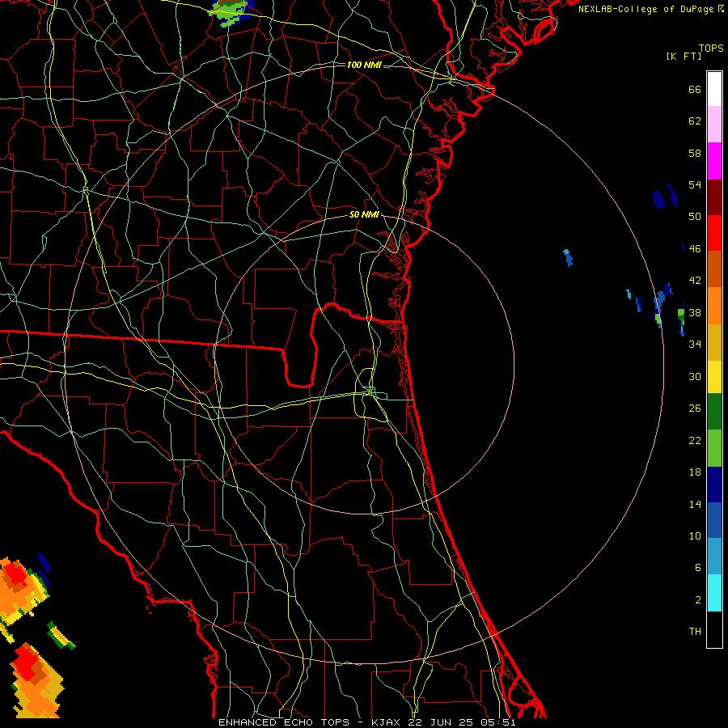The height and width of the screenshot is (728, 728).
Task: Click the legend value 30
Action: (x=695, y=376)
